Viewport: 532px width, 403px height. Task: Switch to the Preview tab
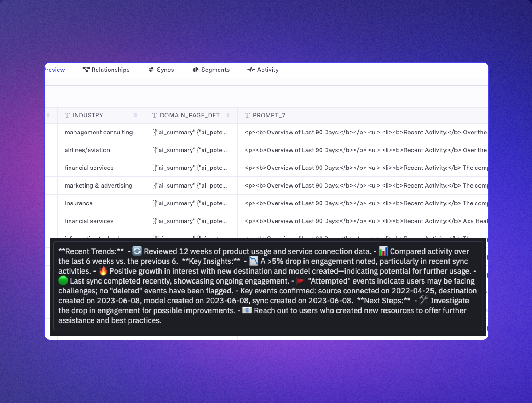click(54, 70)
